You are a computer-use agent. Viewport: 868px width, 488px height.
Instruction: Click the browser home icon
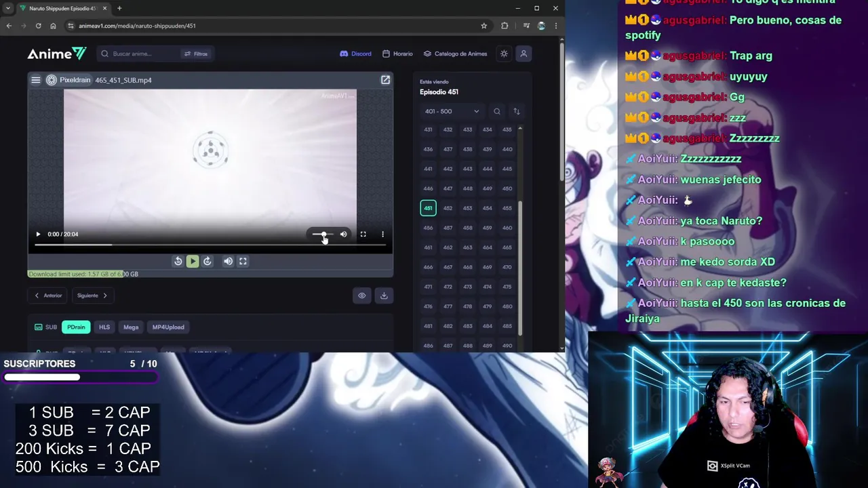coord(53,26)
